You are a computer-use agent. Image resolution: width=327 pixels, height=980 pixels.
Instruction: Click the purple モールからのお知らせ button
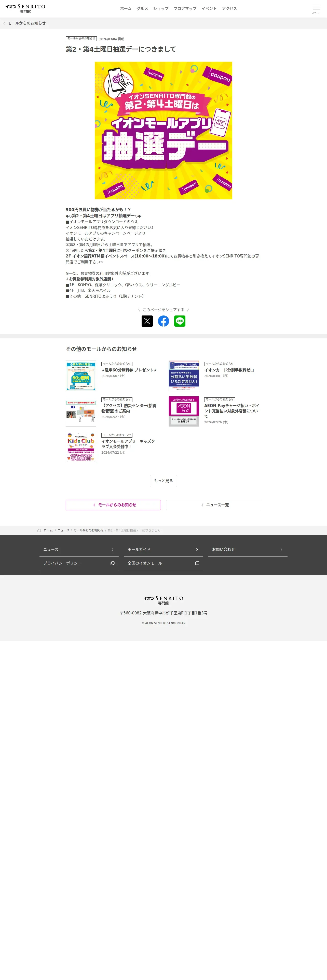coord(113,505)
